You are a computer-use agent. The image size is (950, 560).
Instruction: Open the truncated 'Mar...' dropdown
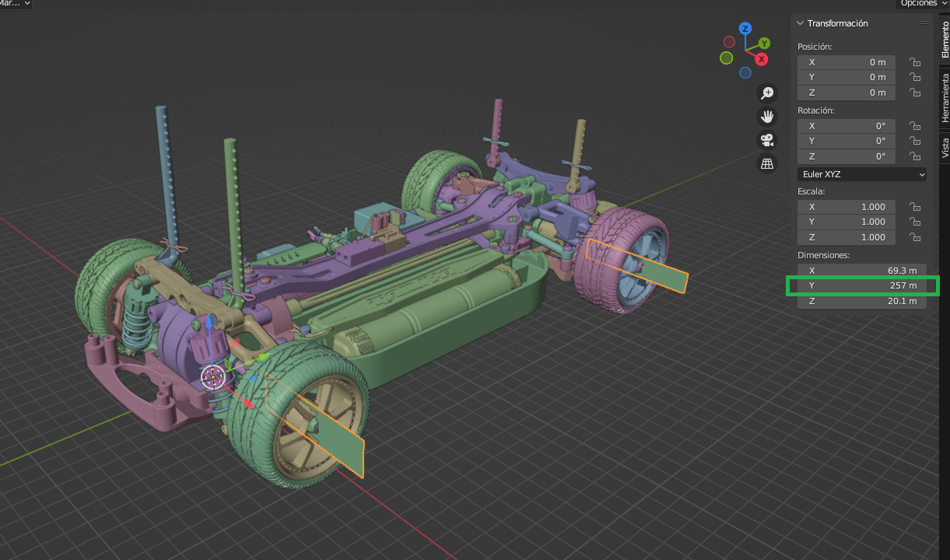point(16,3)
